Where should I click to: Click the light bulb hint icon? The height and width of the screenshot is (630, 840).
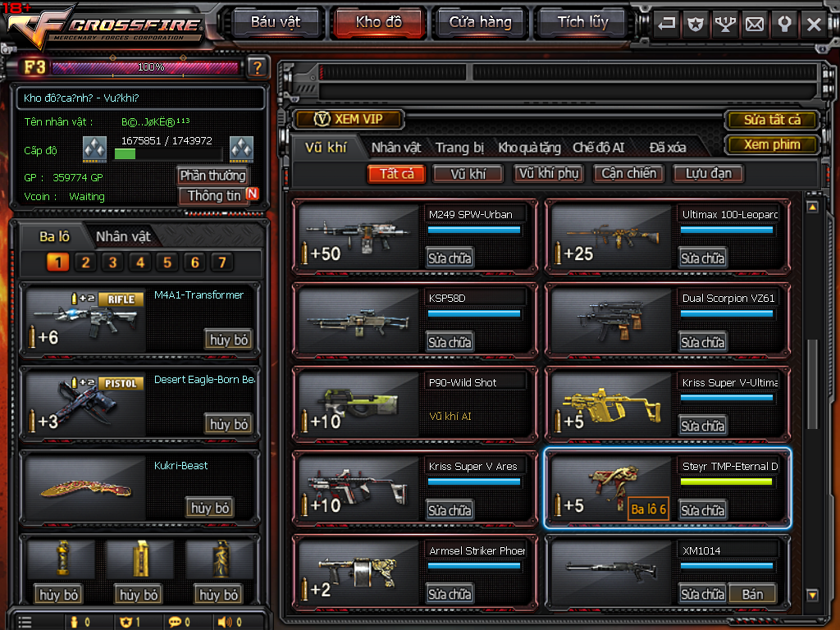pyautogui.click(x=784, y=24)
